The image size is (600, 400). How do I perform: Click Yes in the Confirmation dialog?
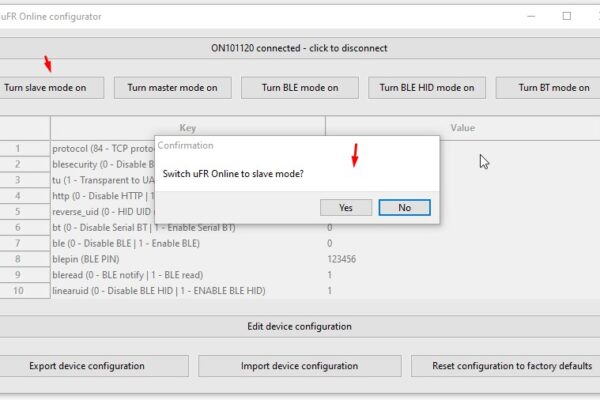click(346, 207)
